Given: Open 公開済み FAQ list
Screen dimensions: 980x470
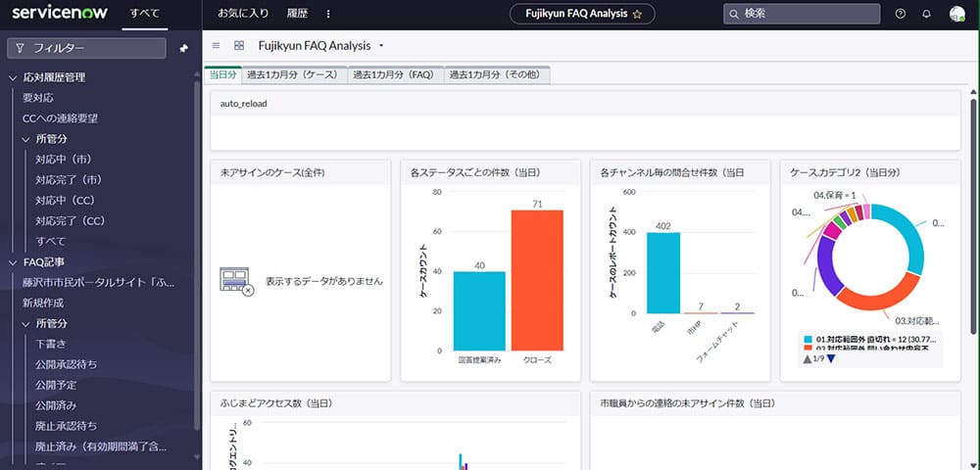Looking at the screenshot, I should (56, 405).
